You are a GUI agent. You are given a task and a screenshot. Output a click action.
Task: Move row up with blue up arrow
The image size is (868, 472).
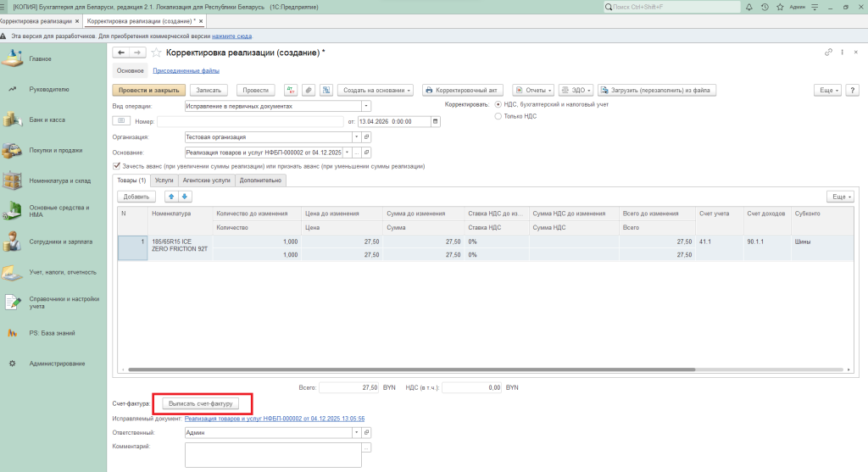click(x=170, y=197)
